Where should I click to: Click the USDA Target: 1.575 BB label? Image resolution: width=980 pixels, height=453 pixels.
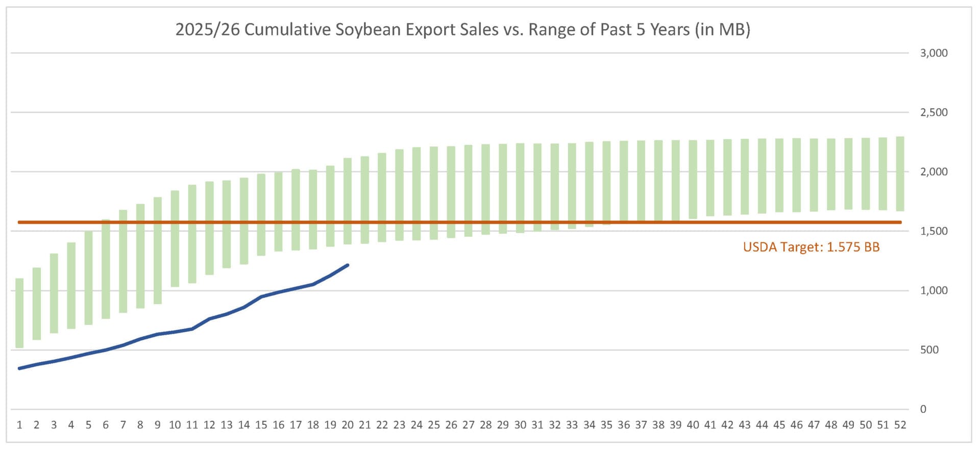[x=811, y=247]
